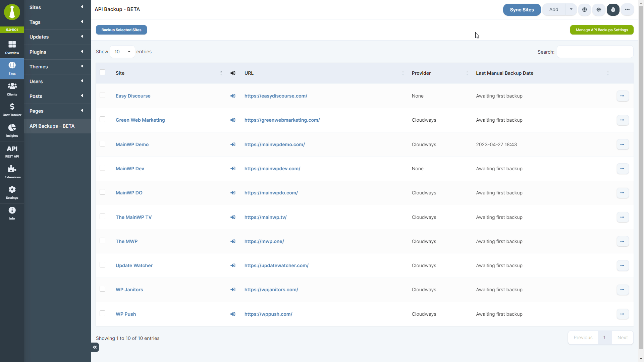Image resolution: width=644 pixels, height=362 pixels.
Task: Click the stopwatch icon in the header
Action: 613,10
